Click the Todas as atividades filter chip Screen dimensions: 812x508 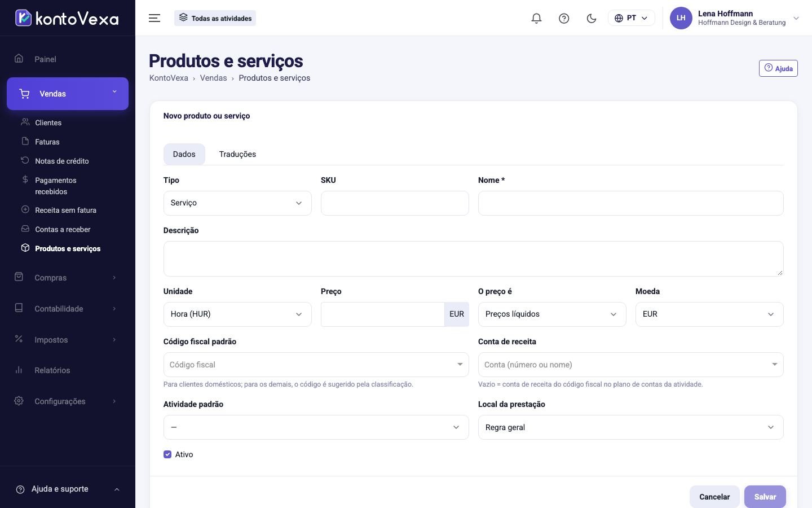point(215,18)
